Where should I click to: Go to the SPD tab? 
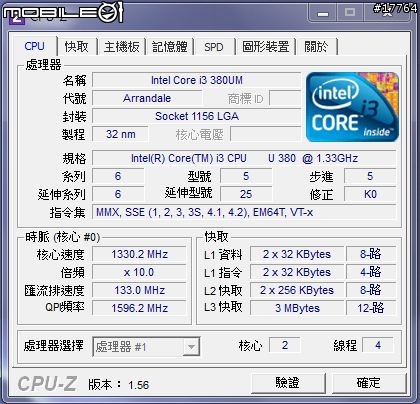coord(214,47)
